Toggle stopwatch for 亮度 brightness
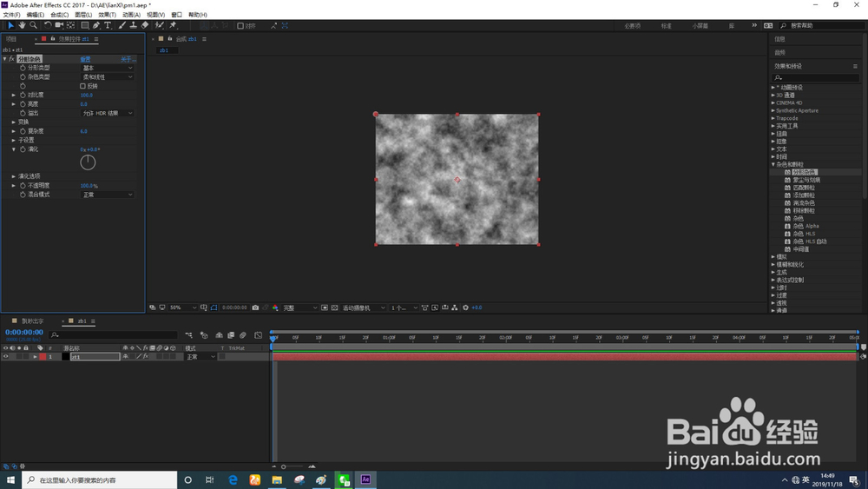 (23, 103)
